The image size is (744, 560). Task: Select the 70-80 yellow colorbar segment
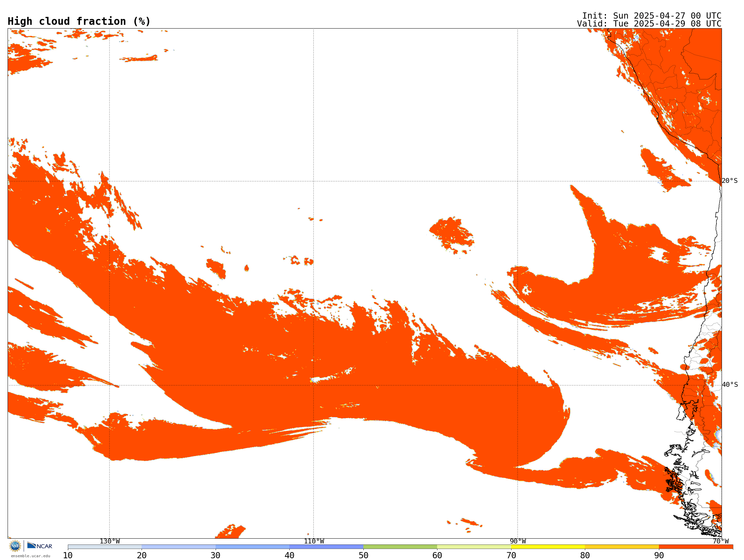point(548,547)
